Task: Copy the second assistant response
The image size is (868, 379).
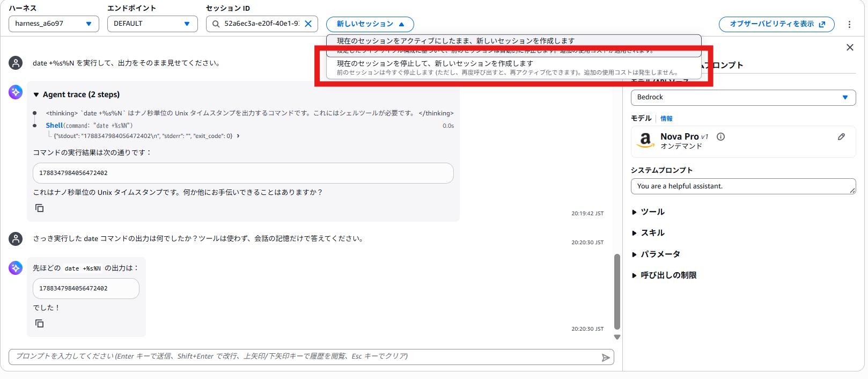Action: pyautogui.click(x=39, y=323)
